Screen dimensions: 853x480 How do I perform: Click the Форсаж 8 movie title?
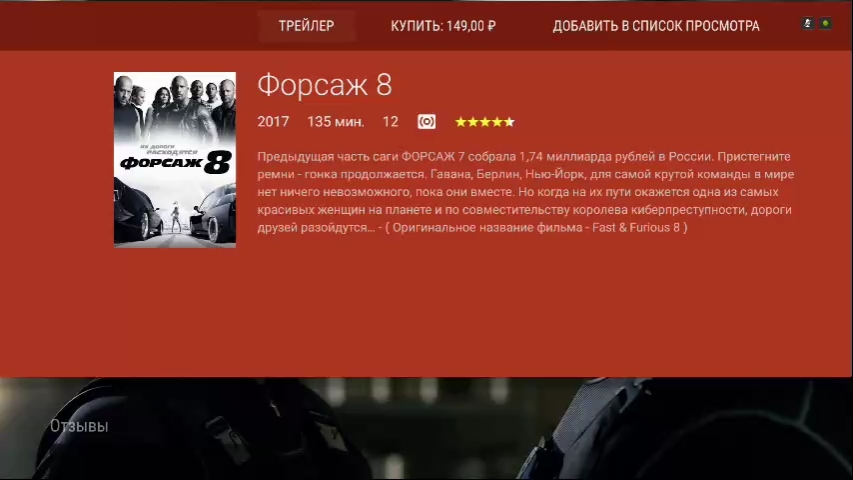(325, 85)
